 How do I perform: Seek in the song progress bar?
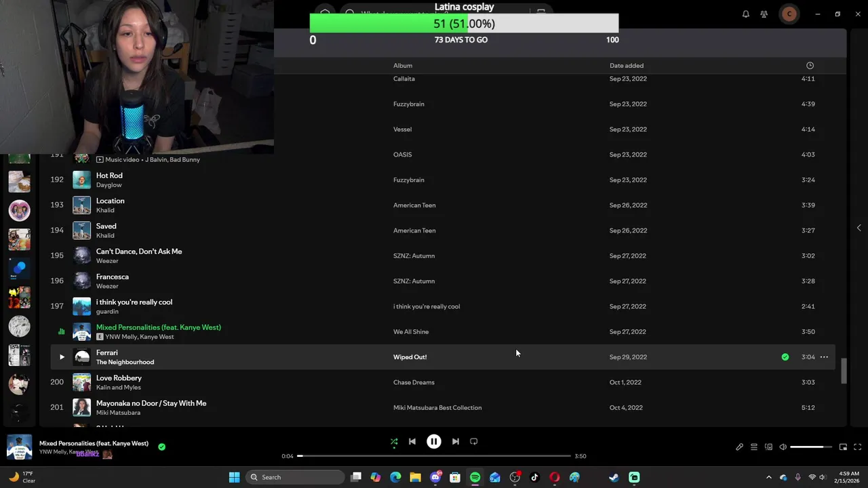pyautogui.click(x=434, y=456)
